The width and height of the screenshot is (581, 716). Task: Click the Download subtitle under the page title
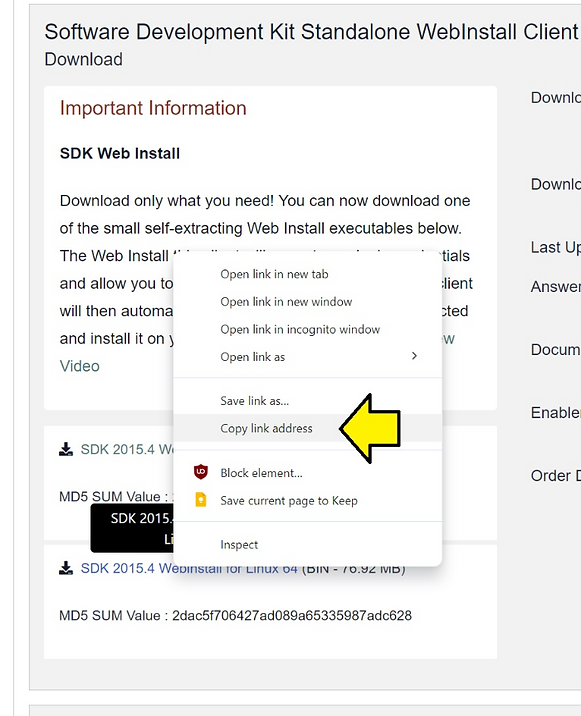pos(84,59)
